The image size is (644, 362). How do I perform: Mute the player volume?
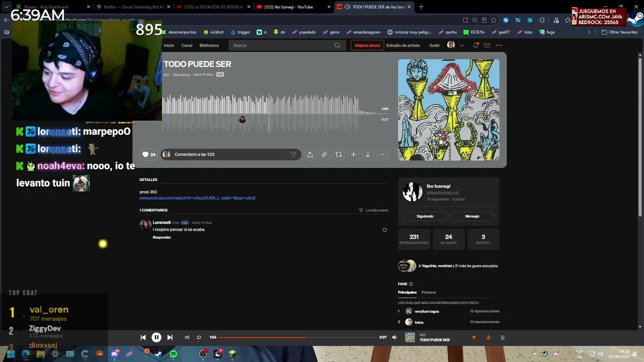tap(394, 337)
